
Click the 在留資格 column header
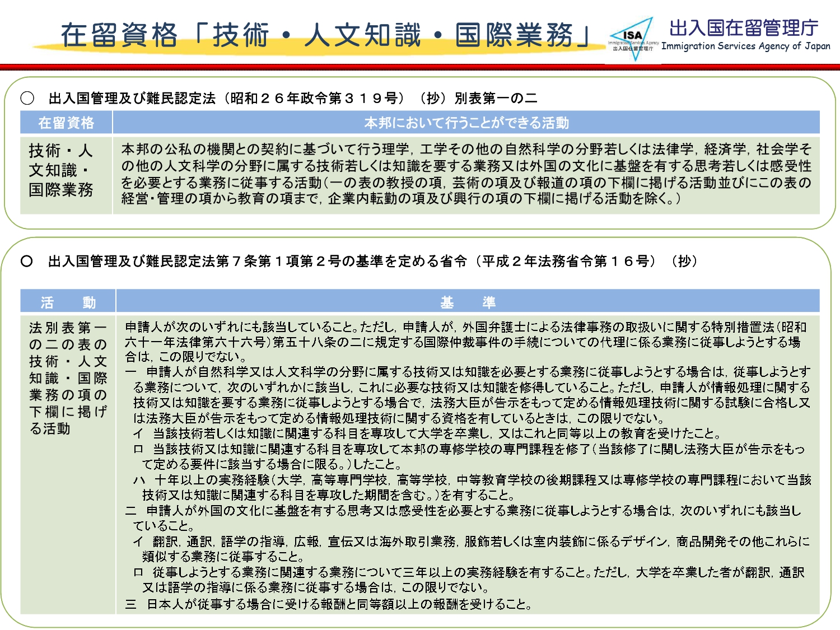click(66, 123)
